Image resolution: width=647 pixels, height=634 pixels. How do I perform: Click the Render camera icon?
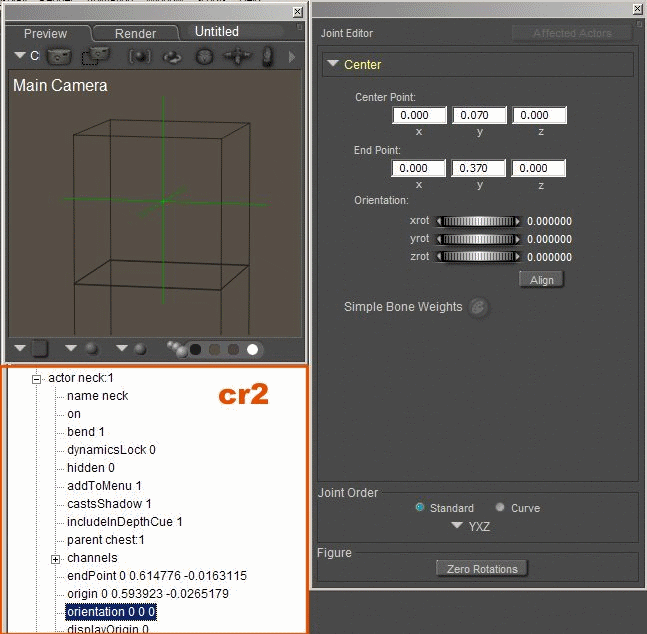click(60, 56)
